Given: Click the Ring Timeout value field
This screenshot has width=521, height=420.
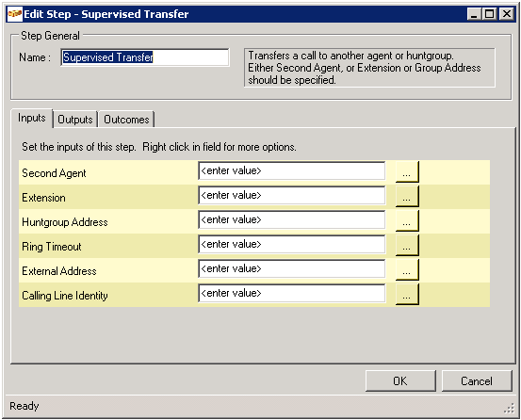Looking at the screenshot, I should (292, 245).
